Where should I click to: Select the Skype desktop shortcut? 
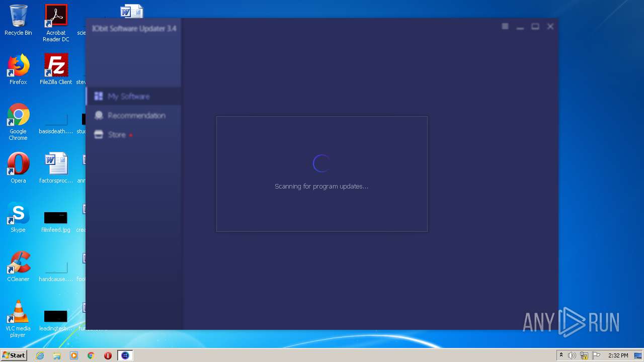tap(18, 217)
